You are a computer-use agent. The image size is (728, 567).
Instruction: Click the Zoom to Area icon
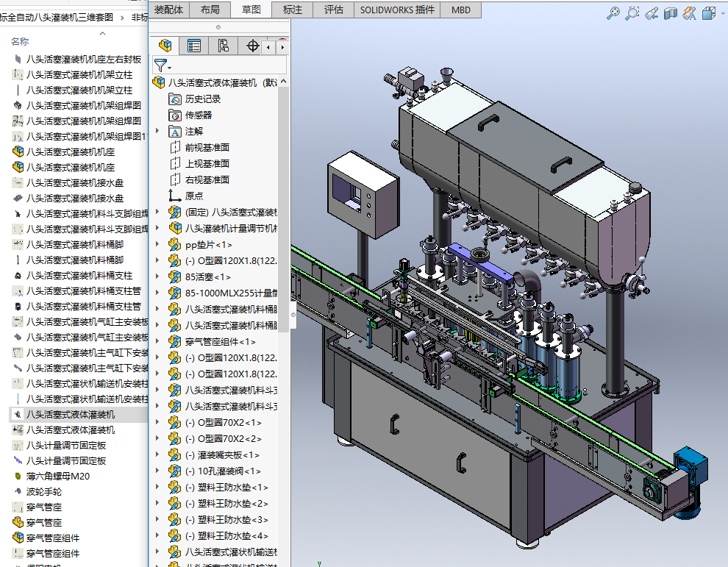[x=632, y=13]
